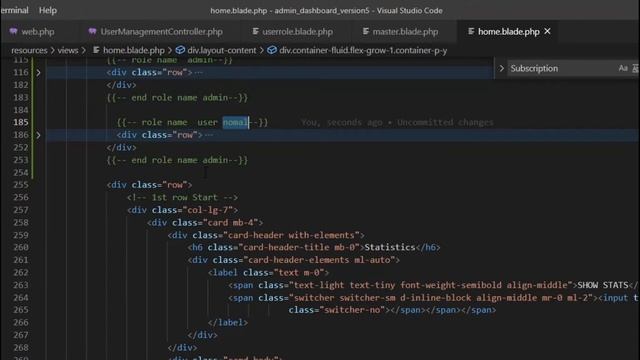Click the SHOW STATS text on line 263
The height and width of the screenshot is (360, 640).
(603, 285)
